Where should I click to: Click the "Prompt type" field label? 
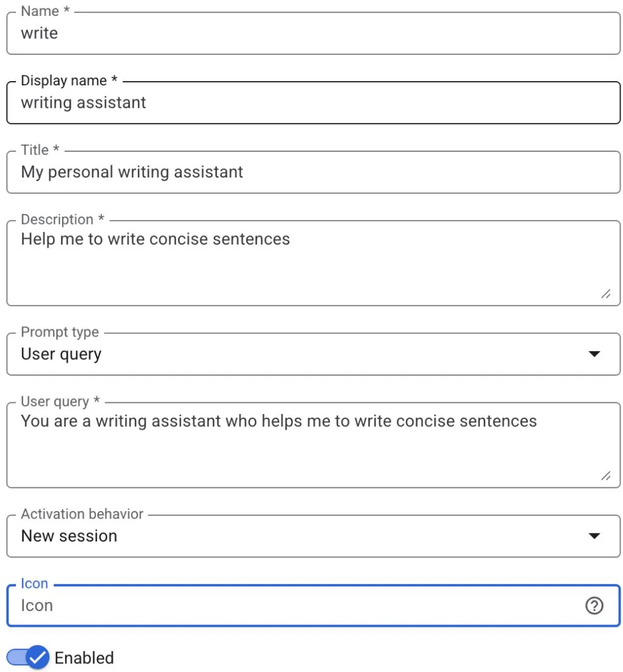click(60, 332)
